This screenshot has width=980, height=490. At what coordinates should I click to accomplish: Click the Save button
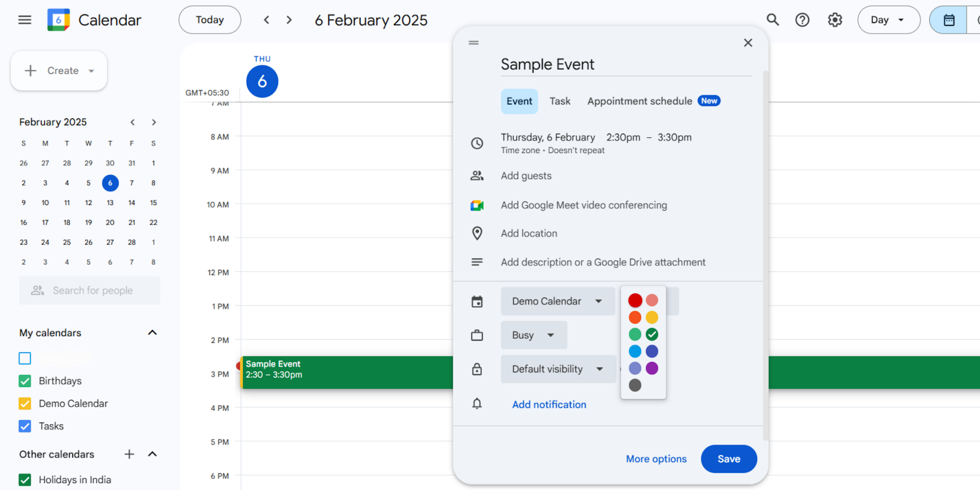pyautogui.click(x=729, y=459)
